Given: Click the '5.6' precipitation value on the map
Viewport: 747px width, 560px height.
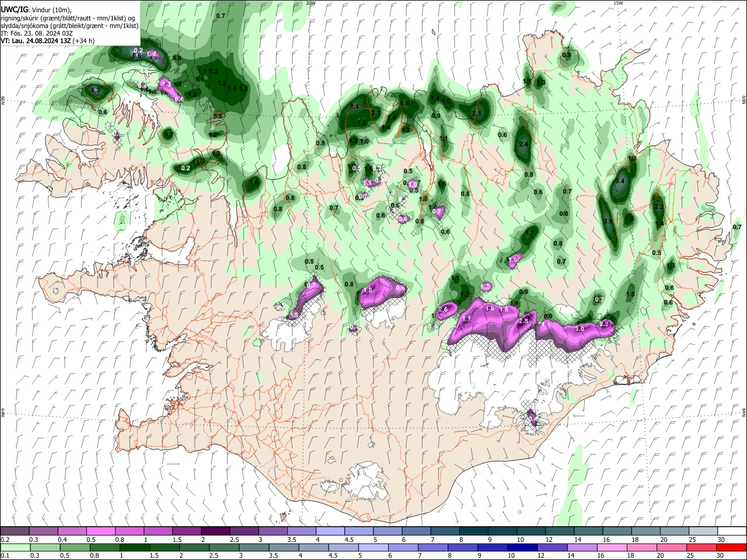Looking at the screenshot, I should tap(137, 56).
